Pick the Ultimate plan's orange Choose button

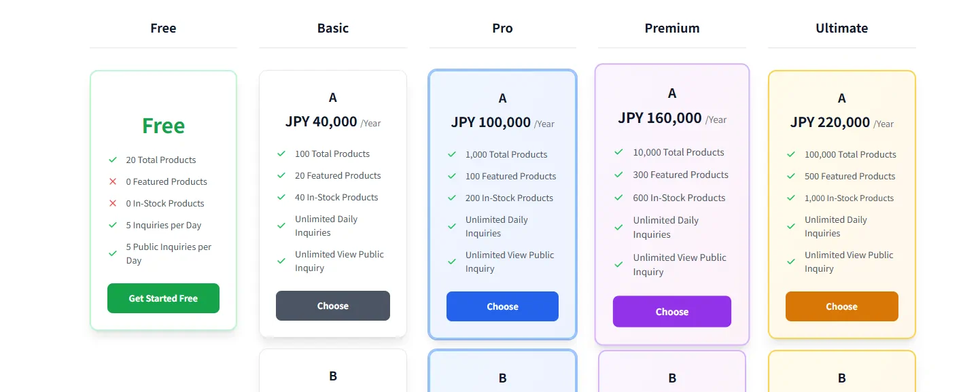pos(841,306)
